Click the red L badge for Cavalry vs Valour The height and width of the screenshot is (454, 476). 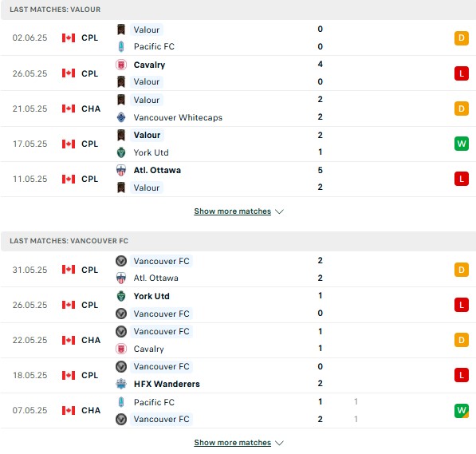[x=462, y=73]
